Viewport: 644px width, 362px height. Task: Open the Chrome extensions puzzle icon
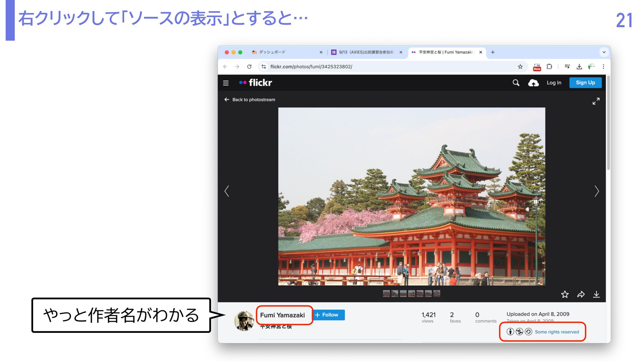549,67
